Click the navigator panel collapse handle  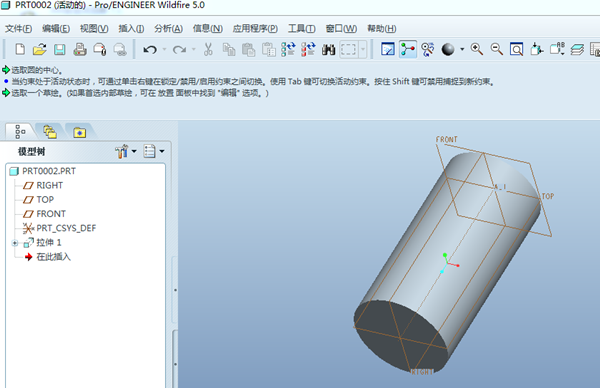(175, 290)
